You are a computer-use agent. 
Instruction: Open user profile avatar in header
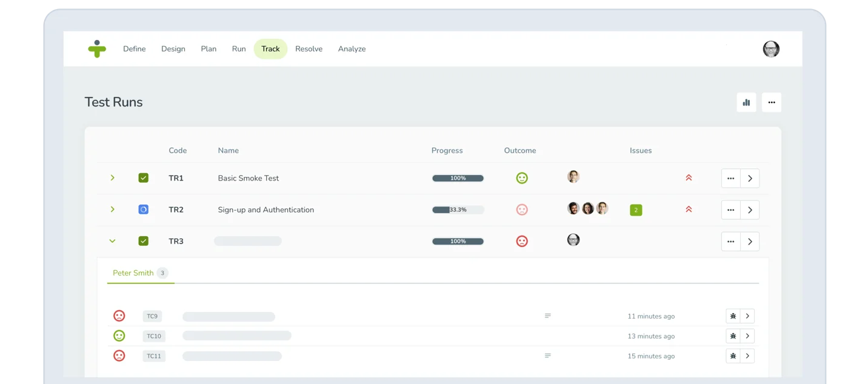(x=771, y=49)
